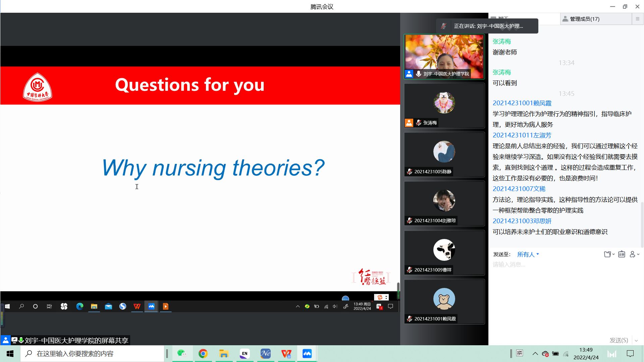
Task: Toggle 刘宇 speaker's microphone icon
Action: tap(419, 74)
